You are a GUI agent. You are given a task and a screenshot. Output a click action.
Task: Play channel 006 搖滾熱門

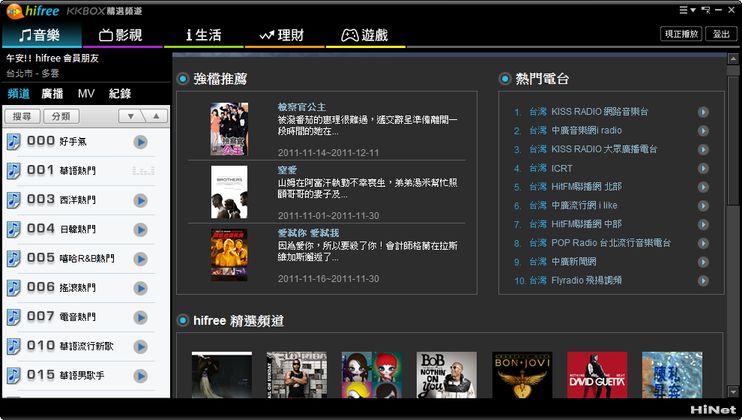point(141,288)
